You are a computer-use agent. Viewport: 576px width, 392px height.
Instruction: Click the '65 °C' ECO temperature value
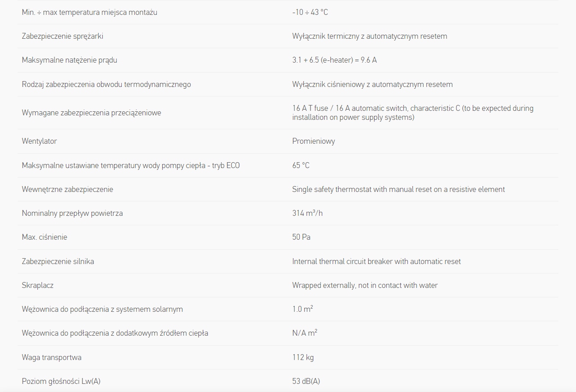coord(301,165)
